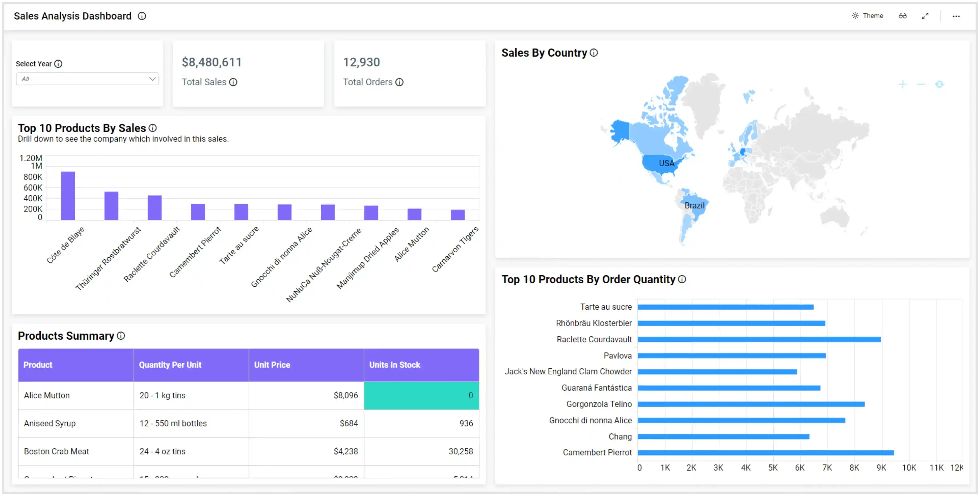The image size is (980, 496).
Task: Click Alice Mutton row in Products Summary table
Action: pos(247,395)
